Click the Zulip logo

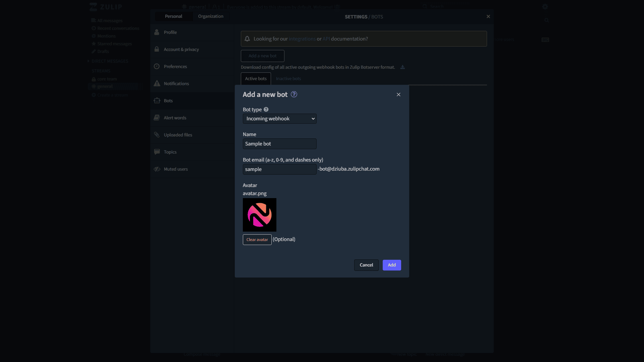tap(106, 7)
